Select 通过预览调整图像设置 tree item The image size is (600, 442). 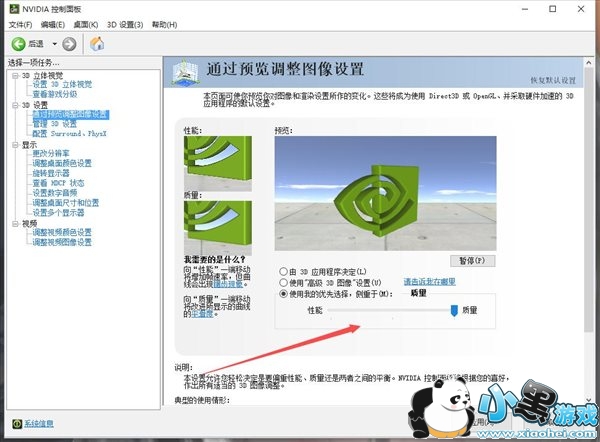[71, 114]
